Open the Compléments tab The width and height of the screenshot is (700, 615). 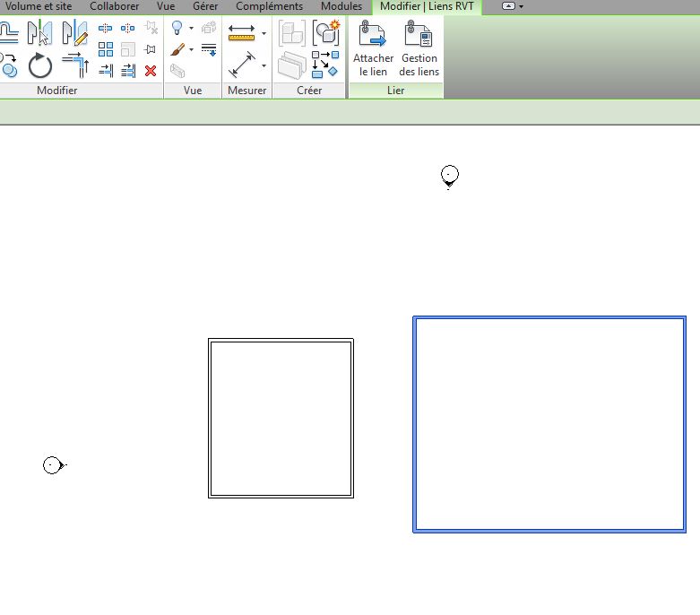pos(269,6)
